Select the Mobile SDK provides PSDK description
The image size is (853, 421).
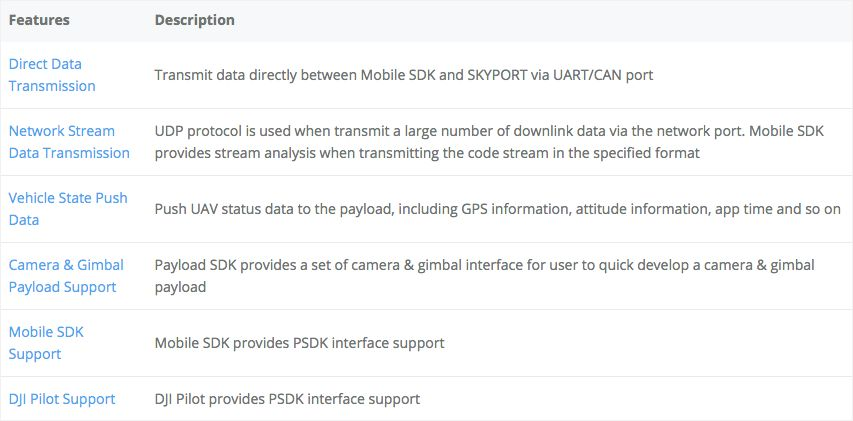point(299,343)
